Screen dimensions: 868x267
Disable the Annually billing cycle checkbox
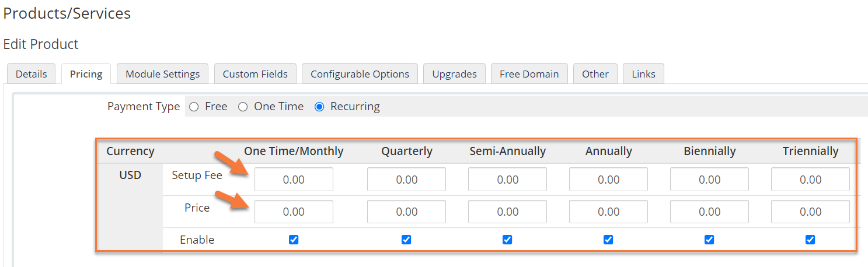point(608,240)
